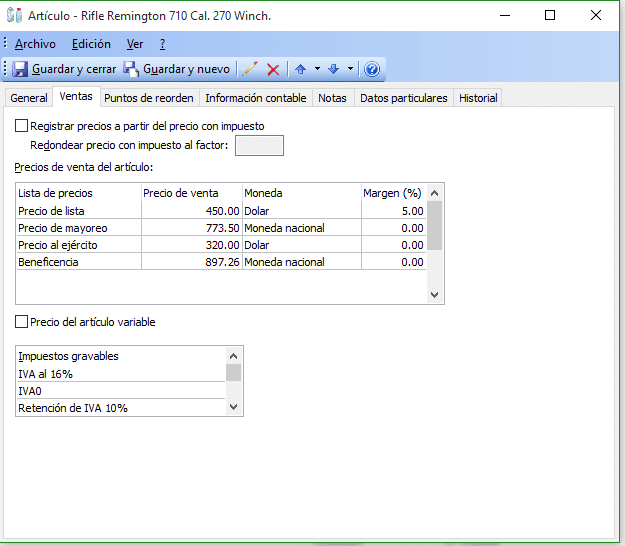Switch to Datos particulares tab
The height and width of the screenshot is (546, 625).
404,98
